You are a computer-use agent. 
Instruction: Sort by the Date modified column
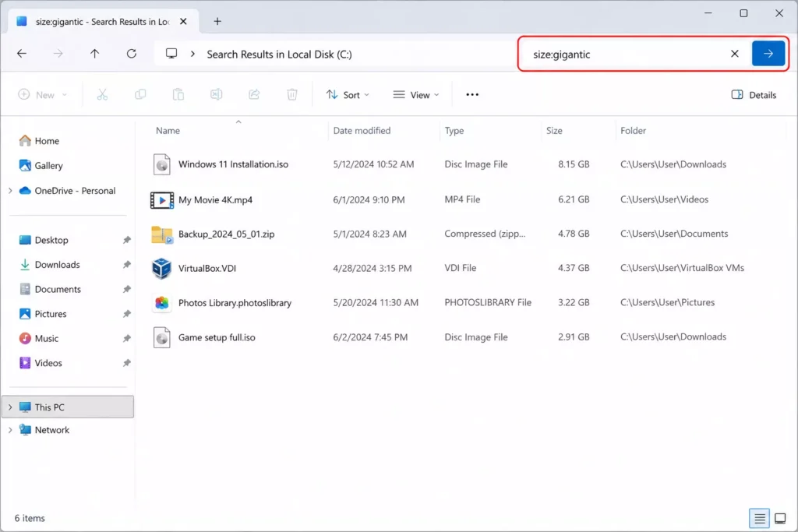pyautogui.click(x=362, y=131)
